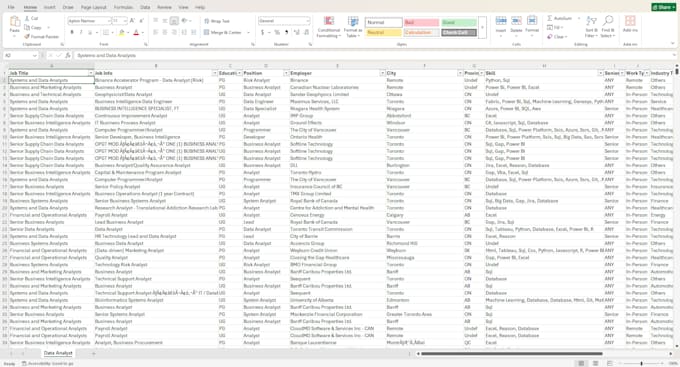
Task: Switch to the Formulas tab
Action: pyautogui.click(x=123, y=7)
